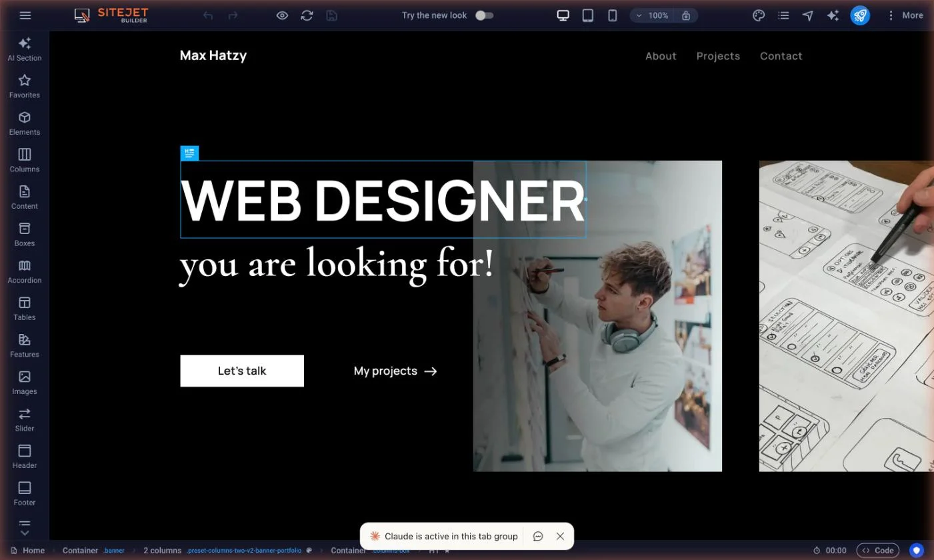Viewport: 934px width, 560px height.
Task: Open the 100% zoom dropdown
Action: point(651,15)
